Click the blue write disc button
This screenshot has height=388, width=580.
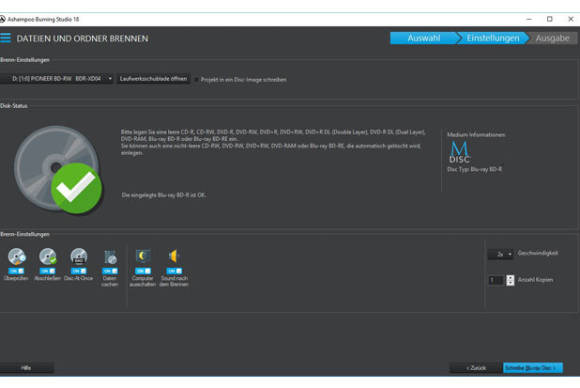533,368
